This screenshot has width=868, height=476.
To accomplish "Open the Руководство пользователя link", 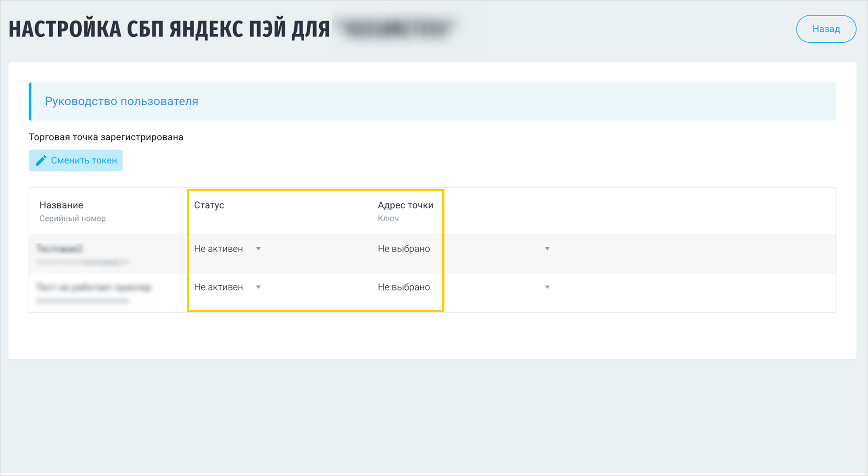I will [121, 101].
